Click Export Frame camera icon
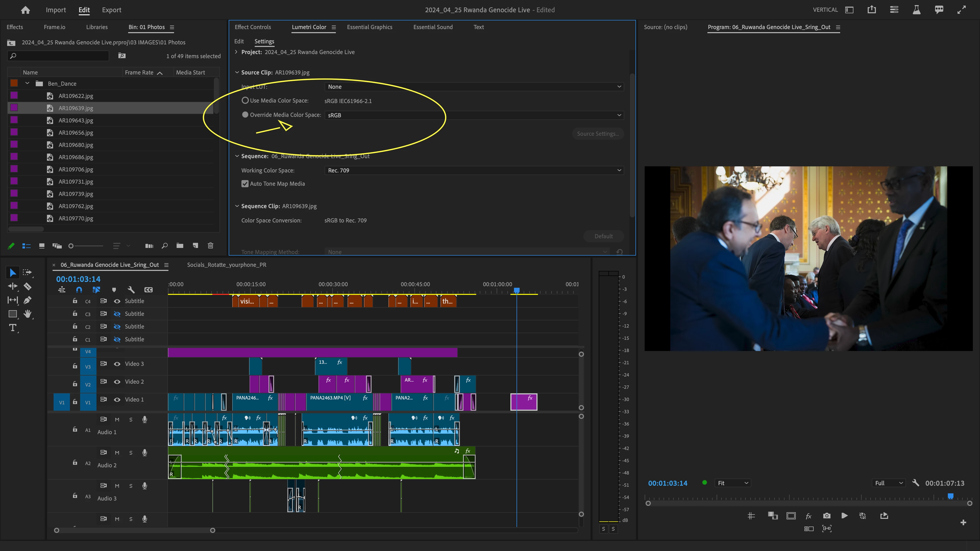The height and width of the screenshot is (551, 980). 826,516
